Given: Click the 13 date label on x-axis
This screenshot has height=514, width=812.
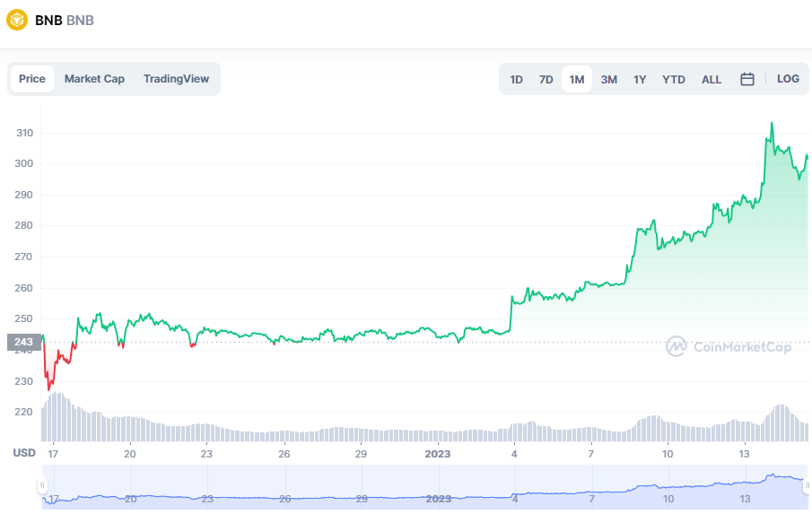Looking at the screenshot, I should (x=744, y=454).
